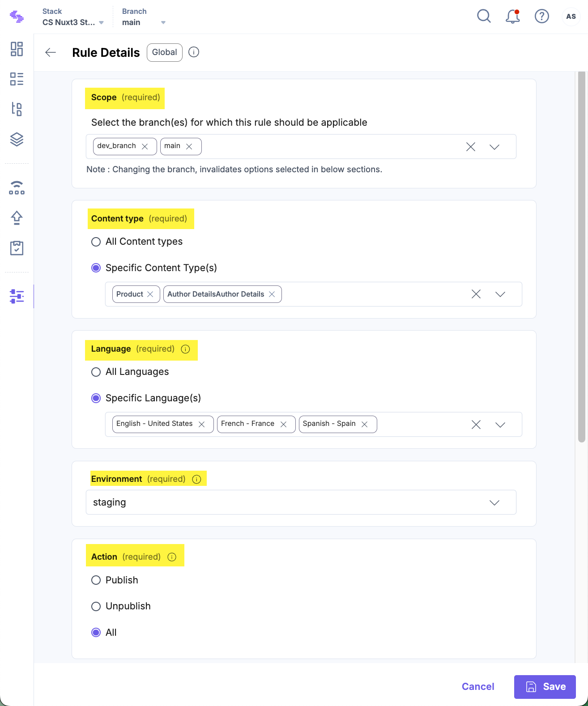Click the Cancel link
588x706 pixels.
click(478, 687)
